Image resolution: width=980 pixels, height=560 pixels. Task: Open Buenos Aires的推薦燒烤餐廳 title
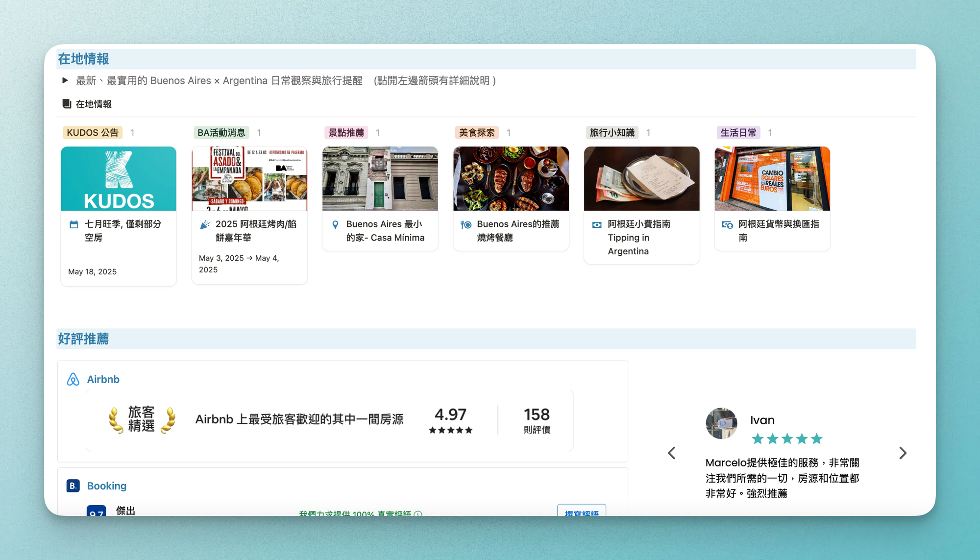(518, 231)
